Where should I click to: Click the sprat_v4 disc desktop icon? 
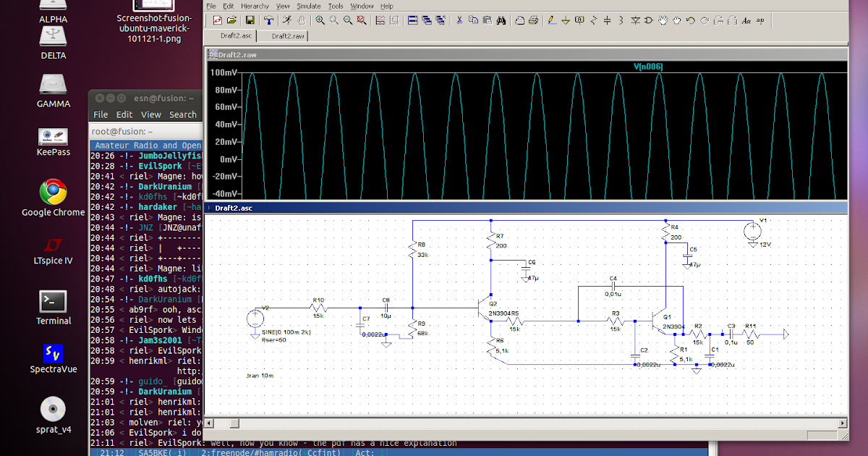(x=54, y=415)
